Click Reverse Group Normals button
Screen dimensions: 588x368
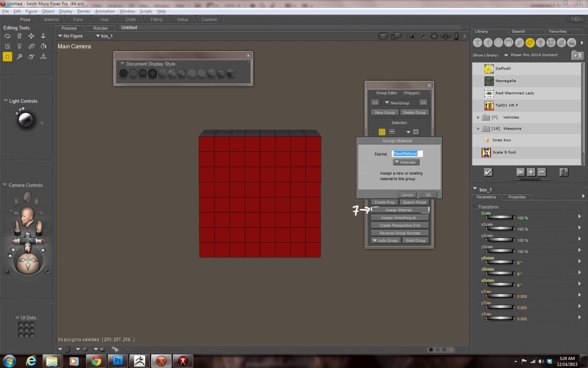pyautogui.click(x=400, y=233)
